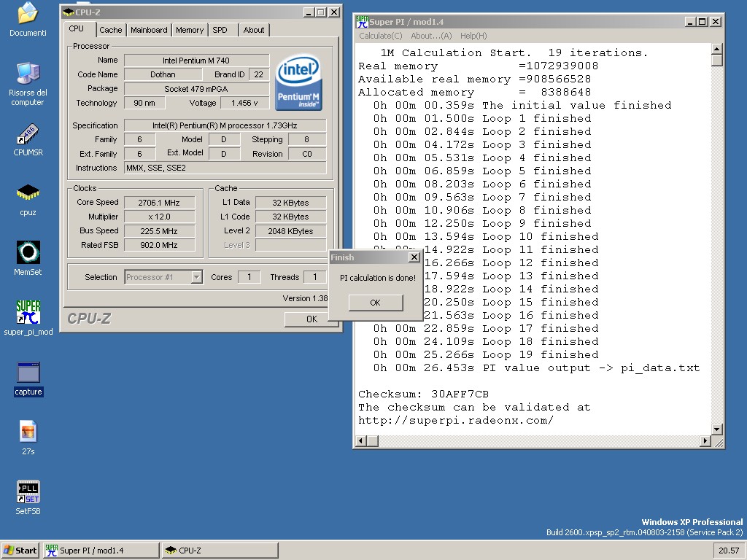Click the Level 2 2048 KBytes field

pos(290,231)
